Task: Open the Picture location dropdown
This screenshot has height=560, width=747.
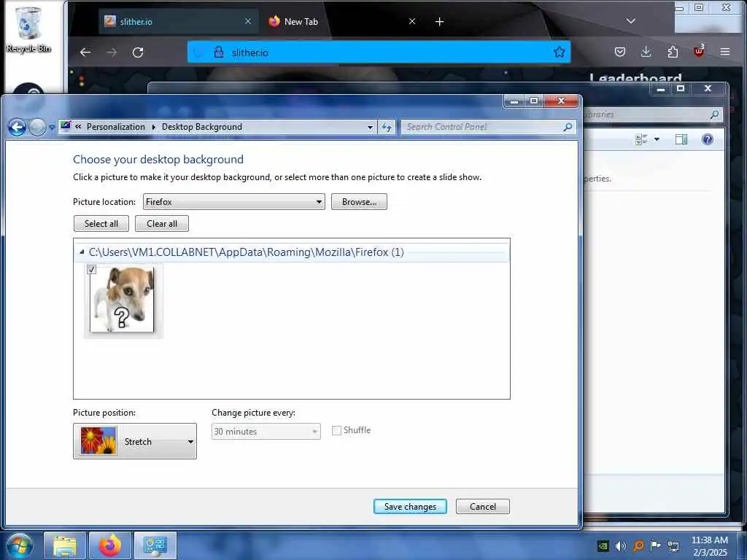Action: tap(234, 201)
